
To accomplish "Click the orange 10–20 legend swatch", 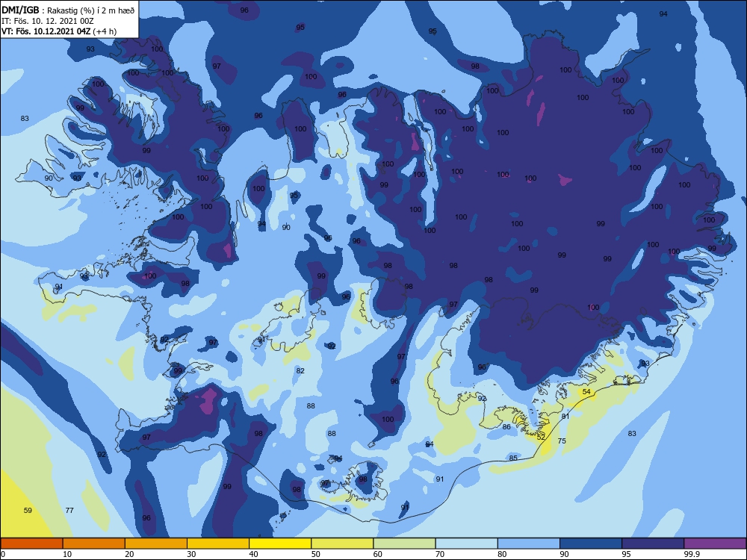I will click(x=94, y=544).
